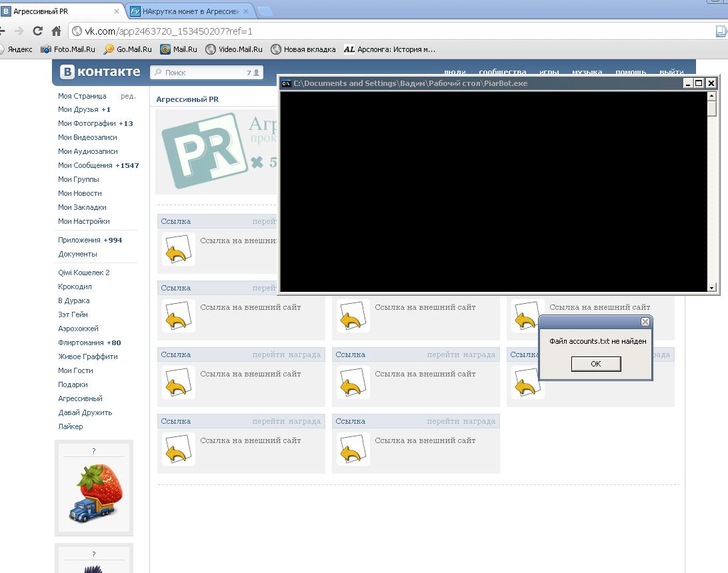
Task: Click arrow icon in third-row middle card
Action: pos(353,382)
